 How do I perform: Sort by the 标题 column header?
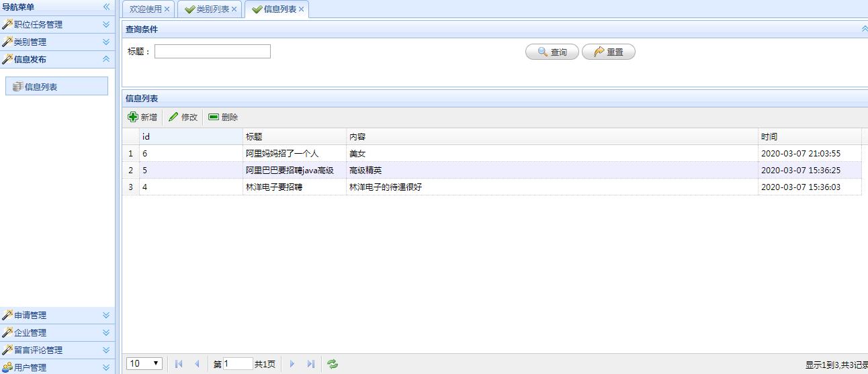click(x=294, y=136)
